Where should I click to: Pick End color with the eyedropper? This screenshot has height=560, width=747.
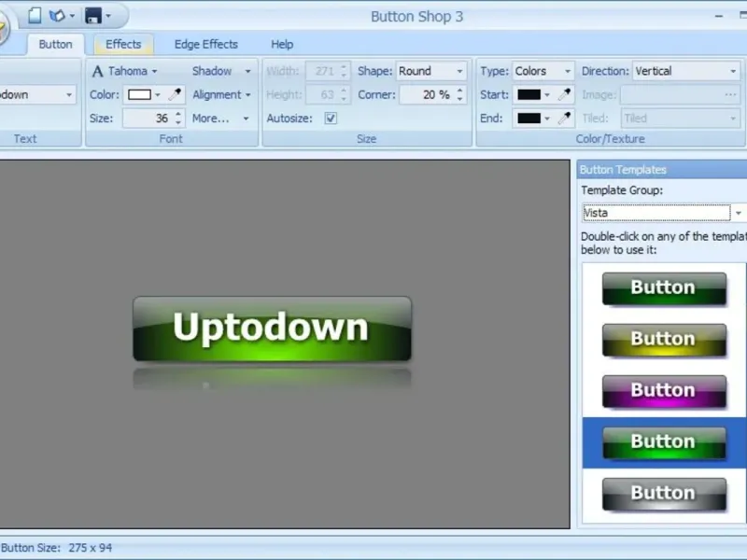tap(565, 118)
